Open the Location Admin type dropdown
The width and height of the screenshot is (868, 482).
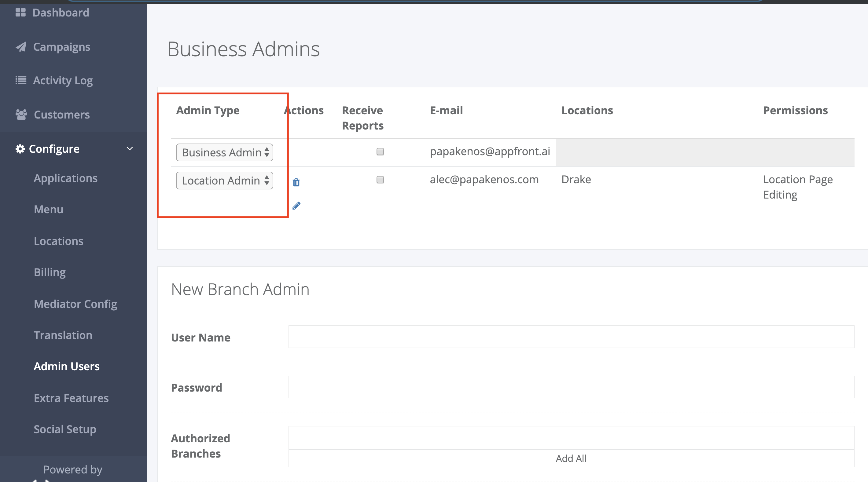pyautogui.click(x=224, y=181)
